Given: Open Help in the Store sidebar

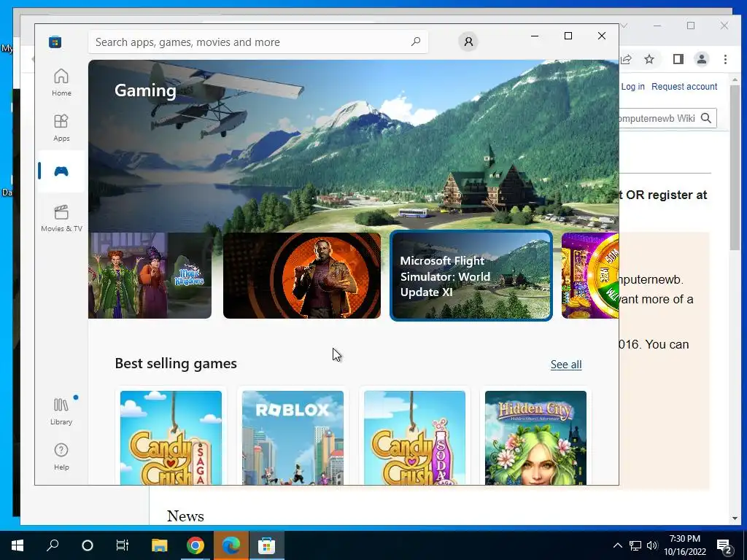Looking at the screenshot, I should [x=61, y=456].
